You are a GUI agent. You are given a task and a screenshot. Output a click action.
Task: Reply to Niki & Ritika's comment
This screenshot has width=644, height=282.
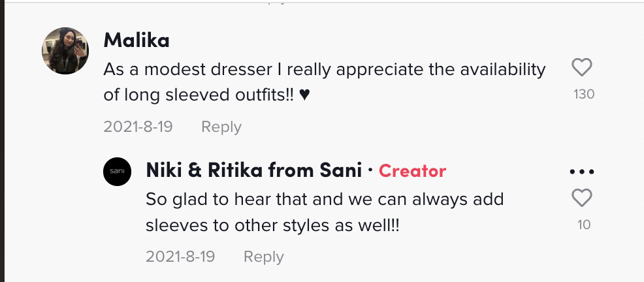(264, 257)
